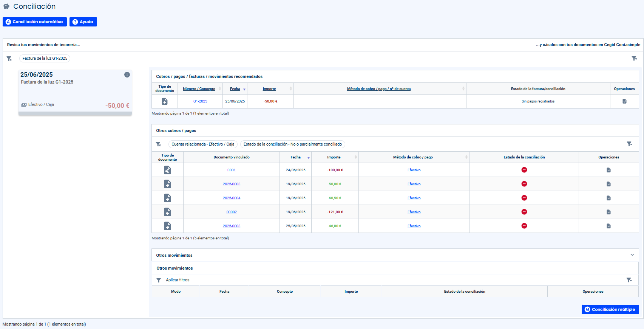The height and width of the screenshot is (329, 644).
Task: Click 'Aplicar filtros' text
Action: [178, 280]
